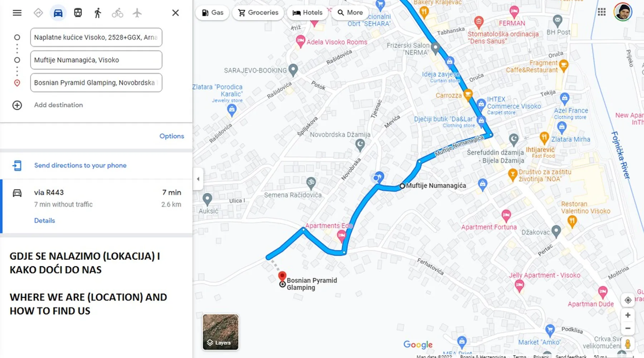Select driving travel mode icon

(58, 13)
